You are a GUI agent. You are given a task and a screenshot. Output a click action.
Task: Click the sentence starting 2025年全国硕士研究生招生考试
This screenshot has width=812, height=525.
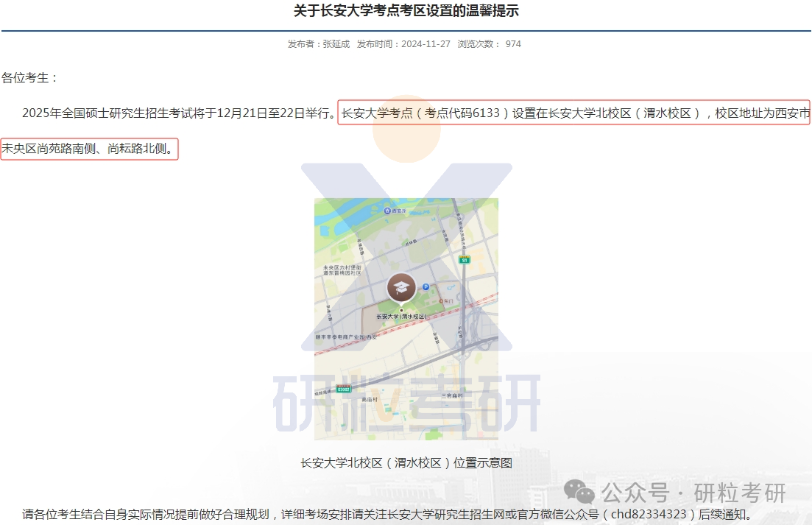[179, 113]
